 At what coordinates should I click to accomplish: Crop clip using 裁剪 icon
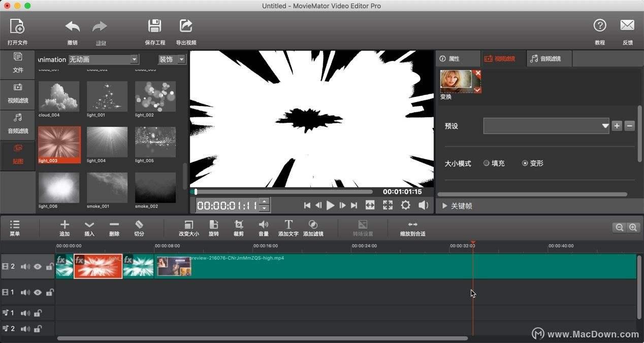[239, 224]
